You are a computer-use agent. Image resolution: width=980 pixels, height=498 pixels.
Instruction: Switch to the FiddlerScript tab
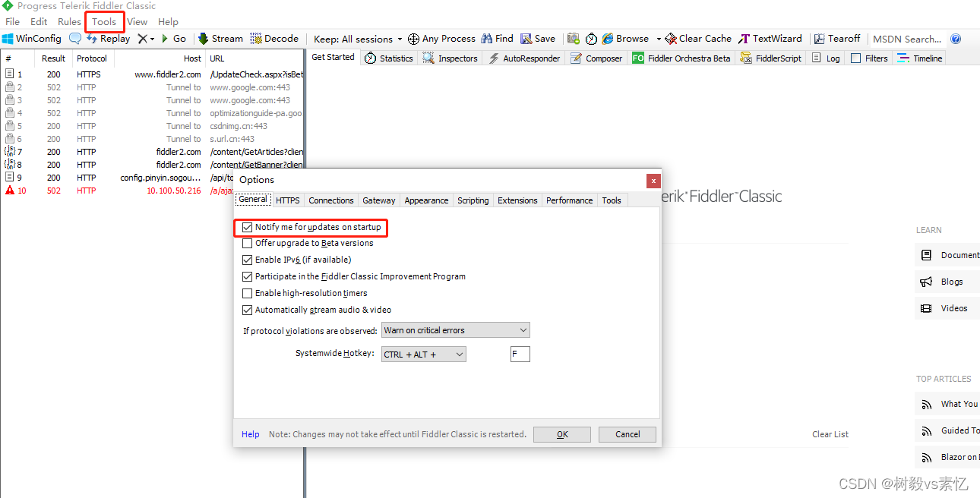tap(770, 58)
